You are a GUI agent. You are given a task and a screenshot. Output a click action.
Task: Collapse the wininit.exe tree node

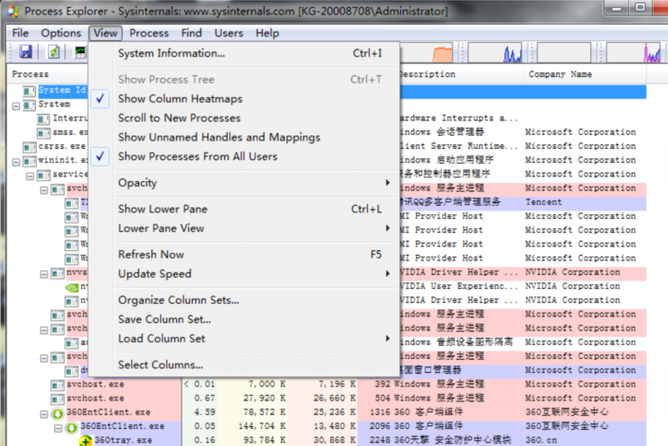16,160
